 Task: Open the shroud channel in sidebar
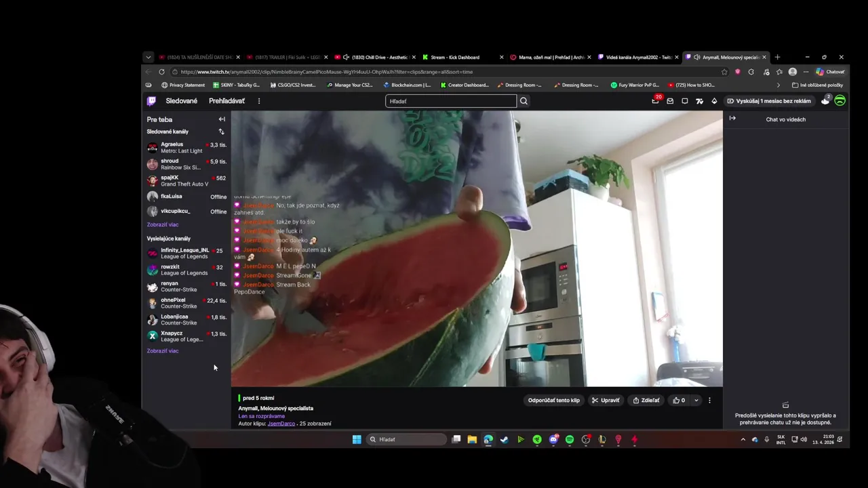[x=186, y=164]
